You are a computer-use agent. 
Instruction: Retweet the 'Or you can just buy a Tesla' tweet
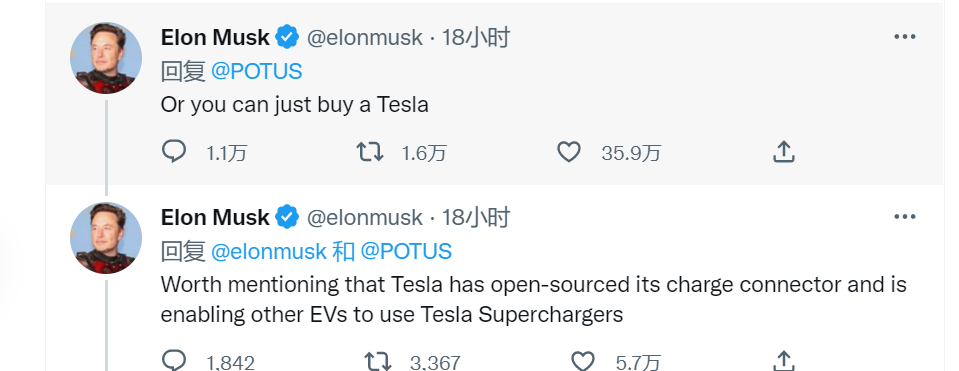click(x=370, y=152)
